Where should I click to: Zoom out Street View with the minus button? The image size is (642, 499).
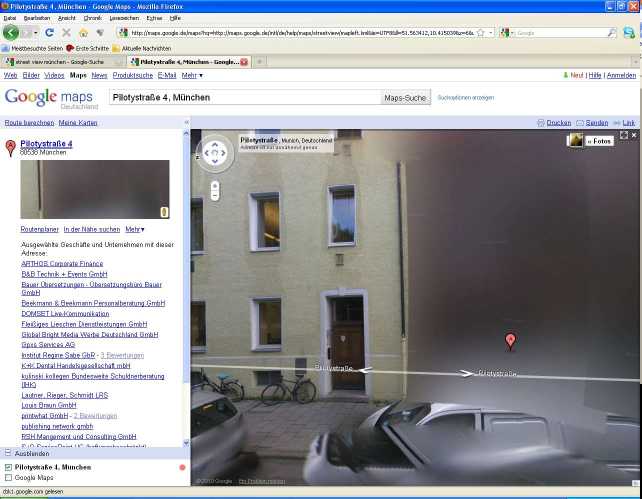tap(215, 196)
